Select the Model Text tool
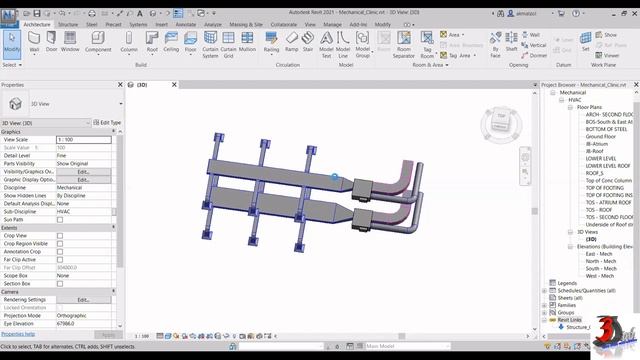The height and width of the screenshot is (360, 640). [326, 45]
